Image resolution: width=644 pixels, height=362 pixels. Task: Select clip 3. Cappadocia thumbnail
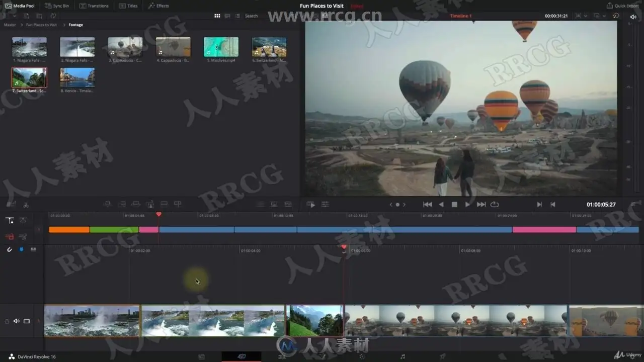tap(125, 47)
